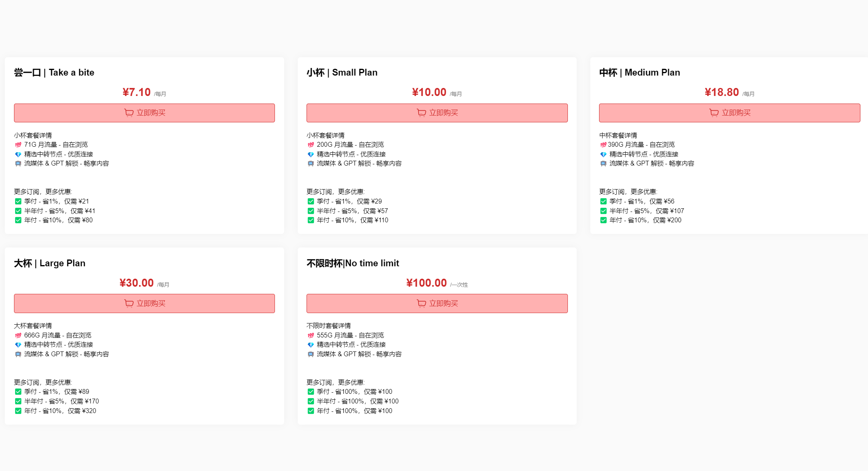Click diamond icon in Small Plan details
The image size is (868, 471).
[311, 154]
